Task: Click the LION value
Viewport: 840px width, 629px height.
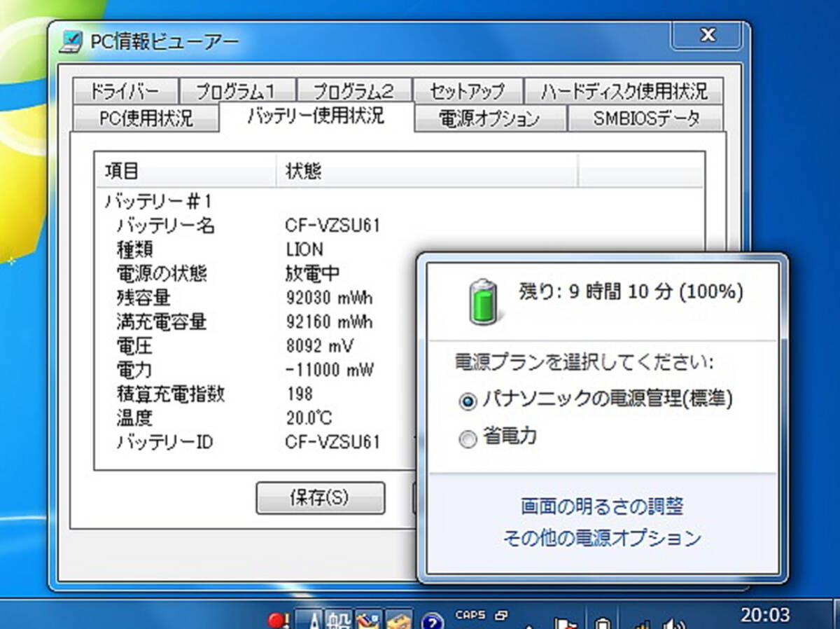Action: 305,249
